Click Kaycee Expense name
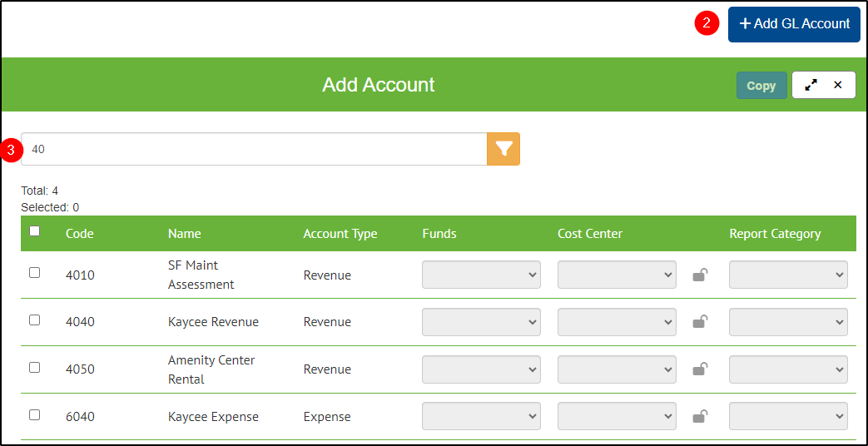This screenshot has width=868, height=446. (213, 417)
